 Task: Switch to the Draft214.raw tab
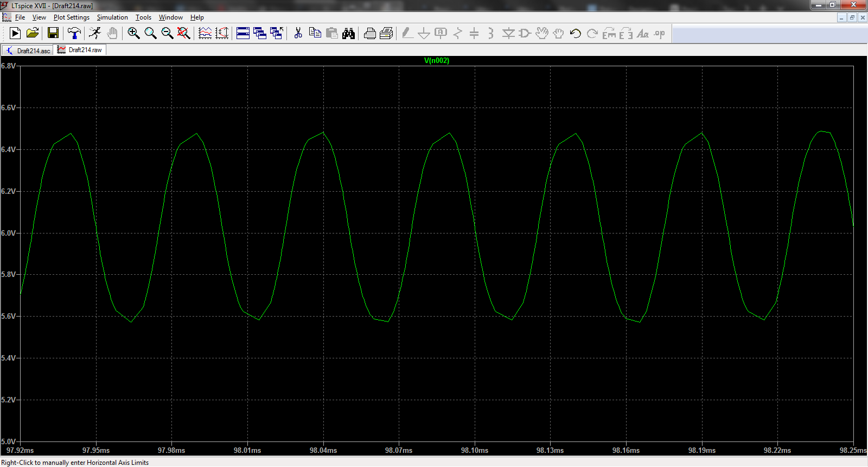[80, 50]
